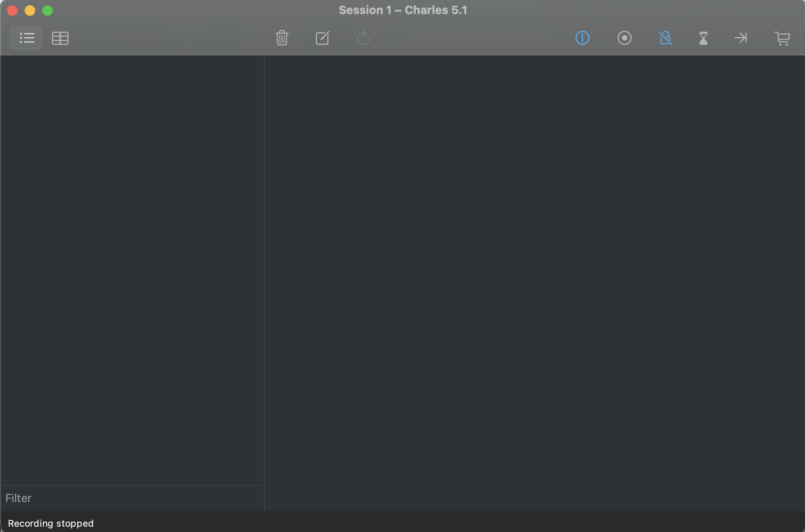Minimize the Charles window
805x532 pixels.
[x=30, y=11]
